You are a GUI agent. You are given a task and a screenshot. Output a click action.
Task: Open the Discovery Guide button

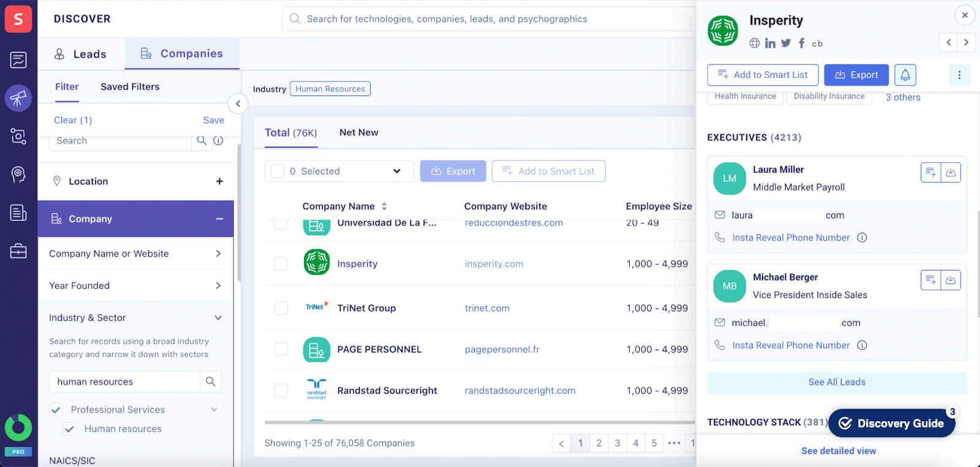pyautogui.click(x=892, y=423)
